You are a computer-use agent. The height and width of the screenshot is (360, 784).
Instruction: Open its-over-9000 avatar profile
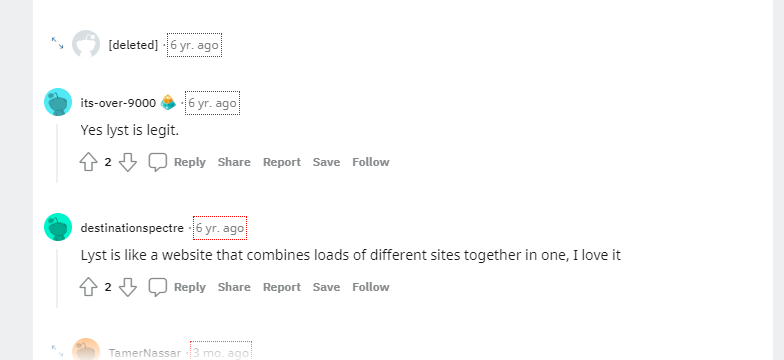point(58,102)
